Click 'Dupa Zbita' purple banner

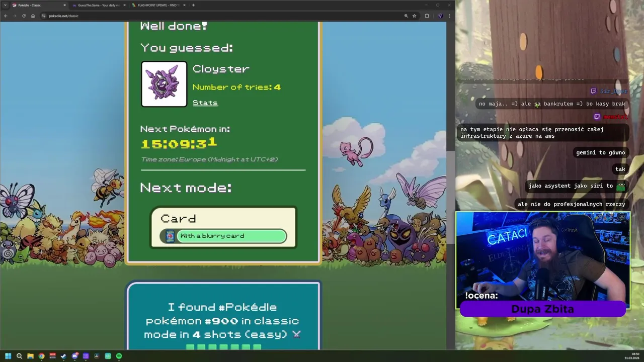(x=542, y=309)
